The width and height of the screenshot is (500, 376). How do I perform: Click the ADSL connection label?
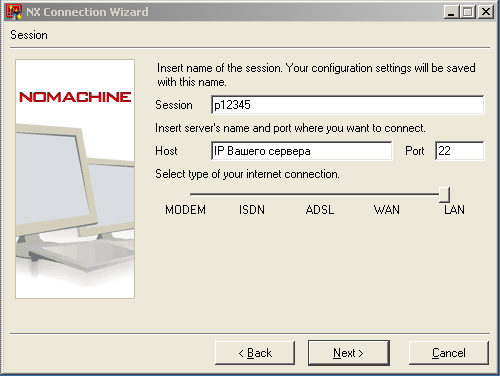(320, 210)
